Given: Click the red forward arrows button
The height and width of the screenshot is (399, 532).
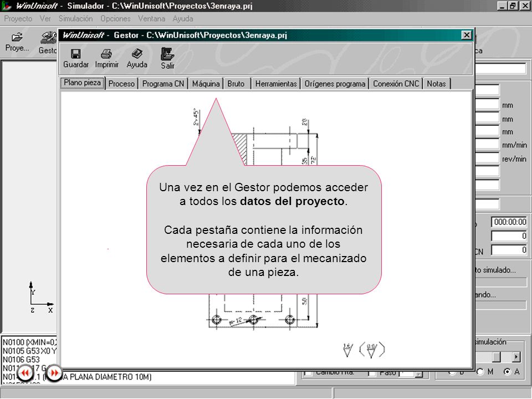Looking at the screenshot, I should pos(54,373).
